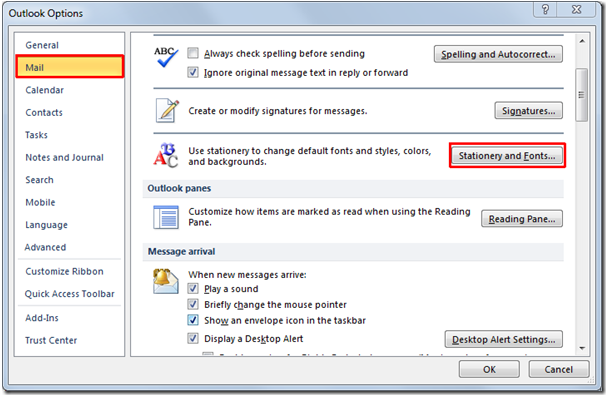The height and width of the screenshot is (395, 606).
Task: Click the 'Use stationery to change default fonts' text
Action: 310,156
